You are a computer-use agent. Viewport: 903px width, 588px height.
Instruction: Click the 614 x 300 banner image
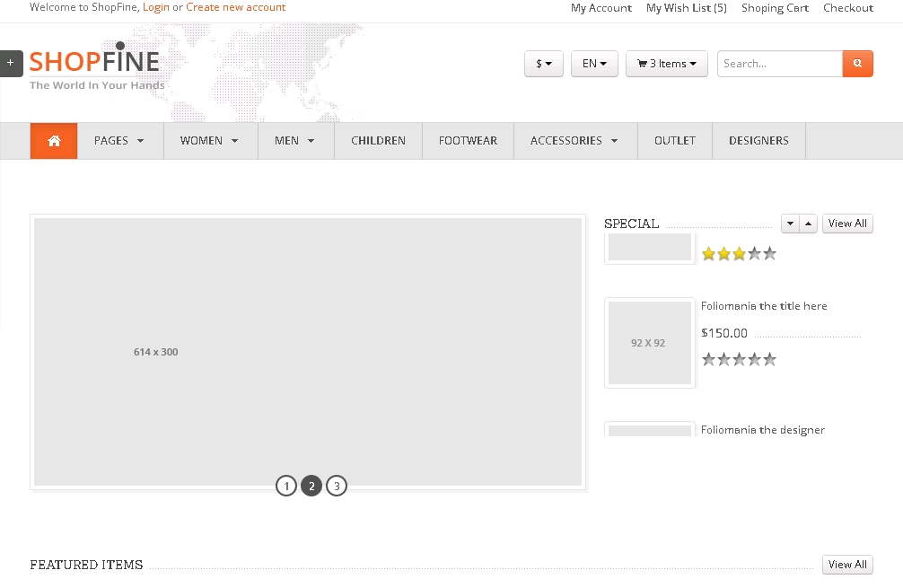click(x=308, y=352)
